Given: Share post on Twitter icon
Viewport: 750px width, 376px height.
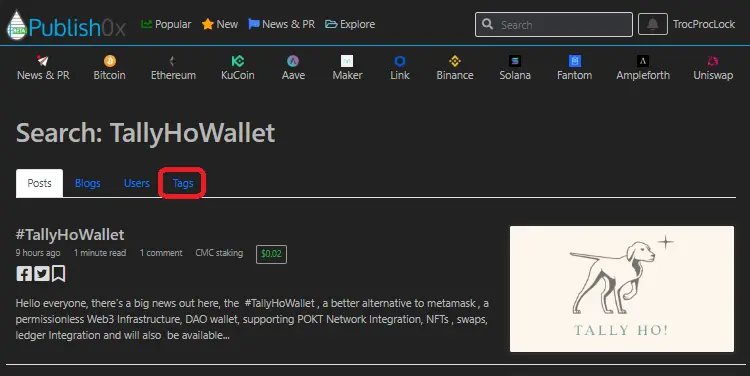Looking at the screenshot, I should 42,274.
